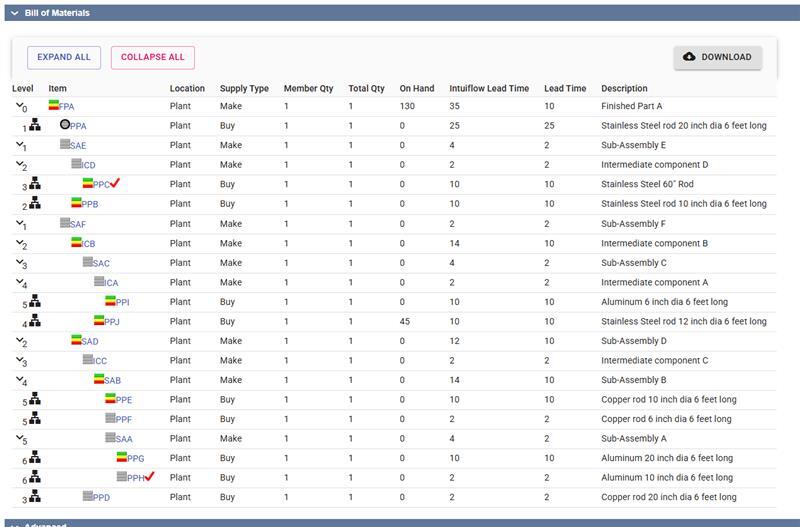The image size is (800, 527).
Task: Click the hierarchy icon on the PPD row
Action: (x=34, y=496)
